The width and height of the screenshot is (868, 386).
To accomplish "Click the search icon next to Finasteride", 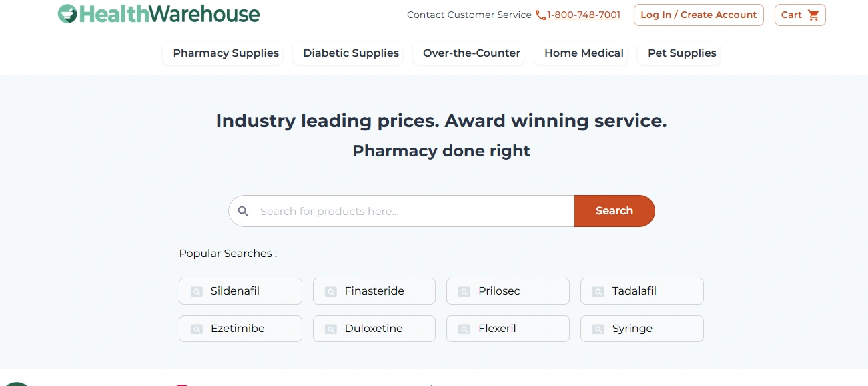I will coord(330,292).
